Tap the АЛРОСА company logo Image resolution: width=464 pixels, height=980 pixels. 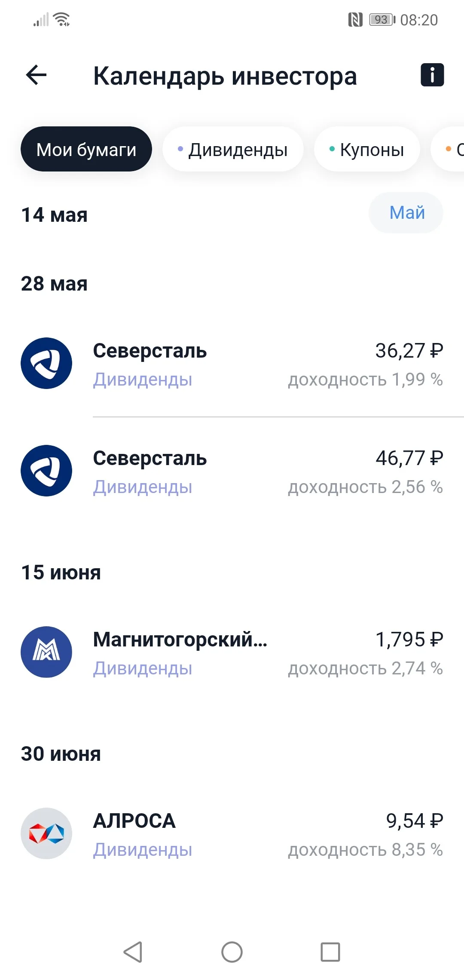point(46,833)
